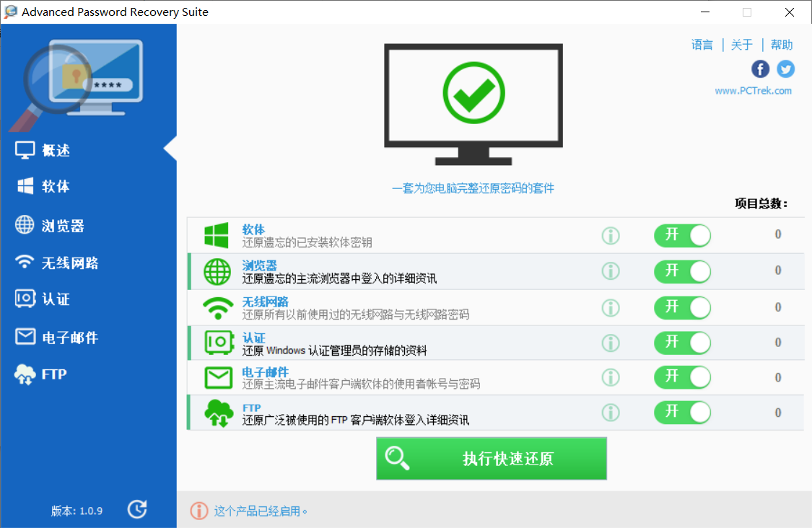Open the 浏览器 sidebar section
The height and width of the screenshot is (528, 812).
63,226
